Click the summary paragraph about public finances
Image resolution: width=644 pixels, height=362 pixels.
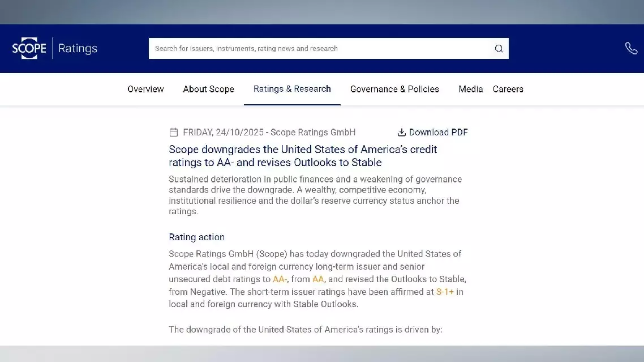point(314,195)
